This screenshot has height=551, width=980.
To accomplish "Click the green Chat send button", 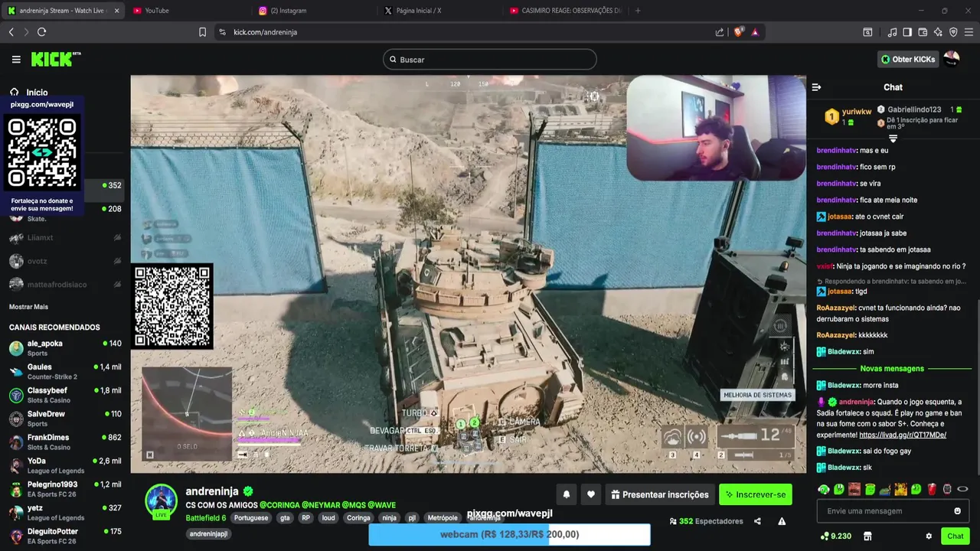I will 955,536.
